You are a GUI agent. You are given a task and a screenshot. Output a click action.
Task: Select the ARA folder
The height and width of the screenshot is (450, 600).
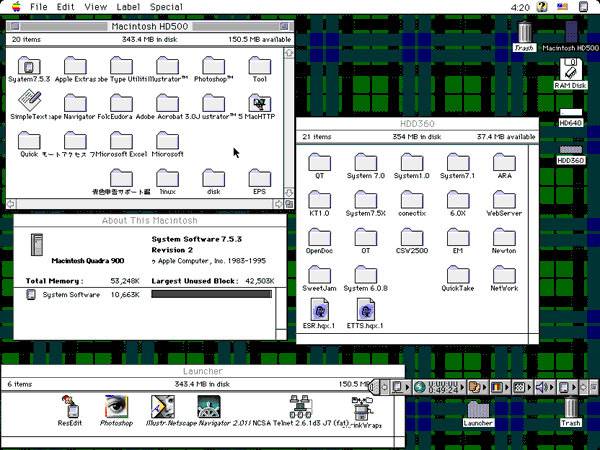(504, 162)
